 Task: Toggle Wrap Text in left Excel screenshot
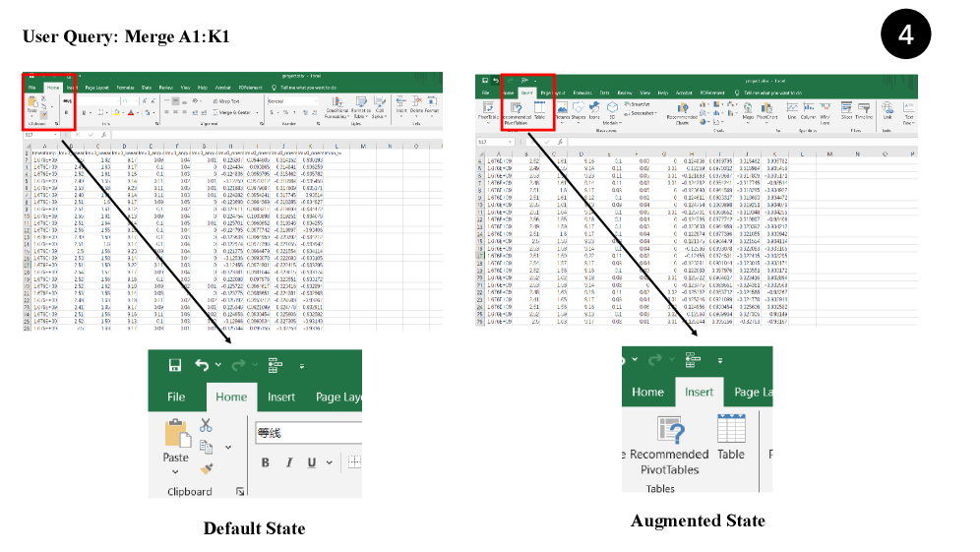point(226,101)
